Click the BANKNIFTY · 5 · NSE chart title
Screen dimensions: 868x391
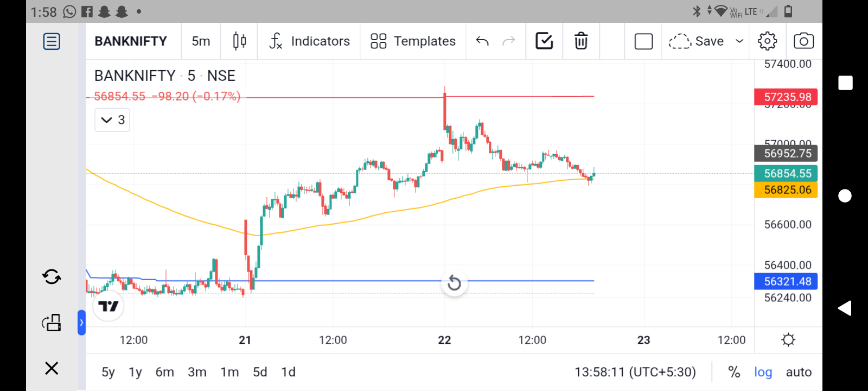[x=165, y=75]
